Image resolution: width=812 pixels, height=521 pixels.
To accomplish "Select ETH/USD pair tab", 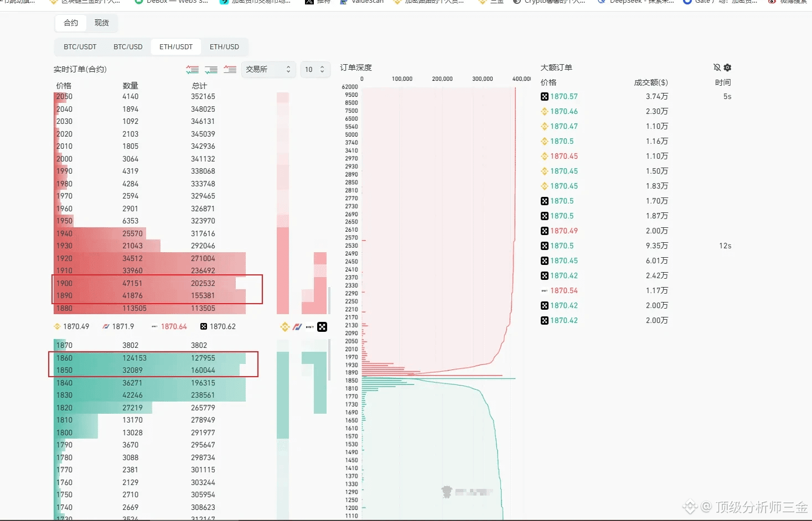I will pos(224,46).
